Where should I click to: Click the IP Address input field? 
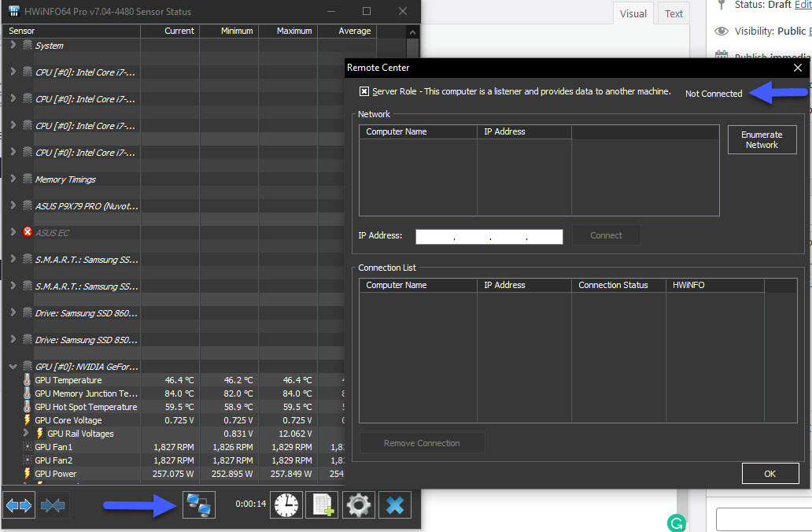click(x=489, y=236)
